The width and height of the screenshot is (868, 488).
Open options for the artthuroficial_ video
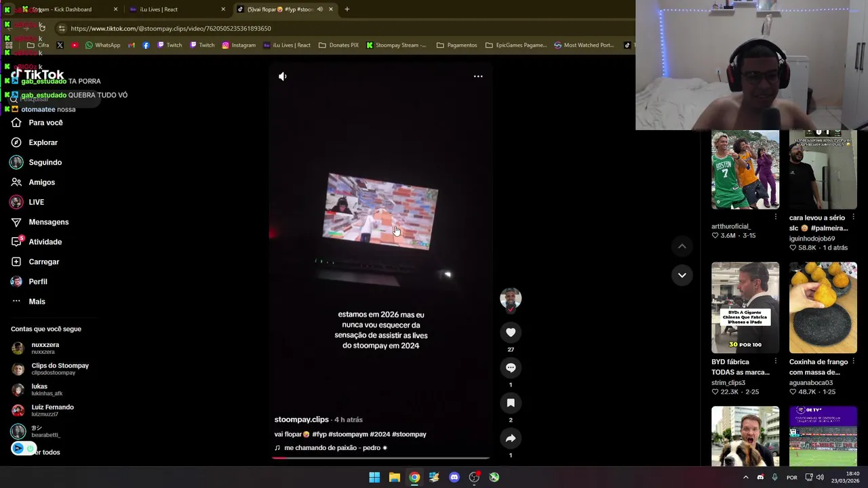tap(776, 217)
